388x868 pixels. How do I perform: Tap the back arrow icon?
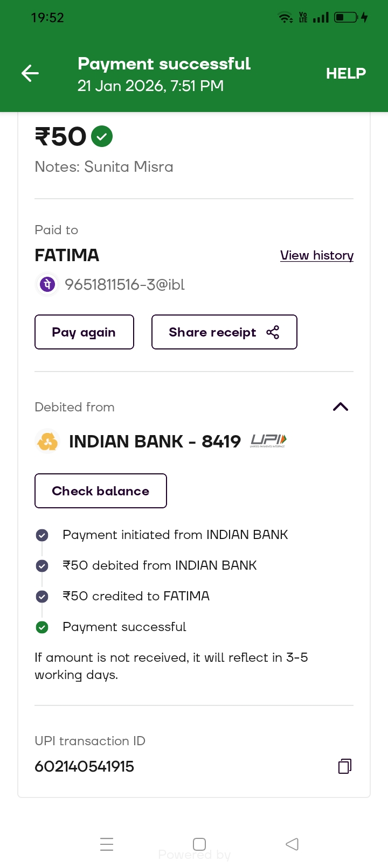click(30, 73)
